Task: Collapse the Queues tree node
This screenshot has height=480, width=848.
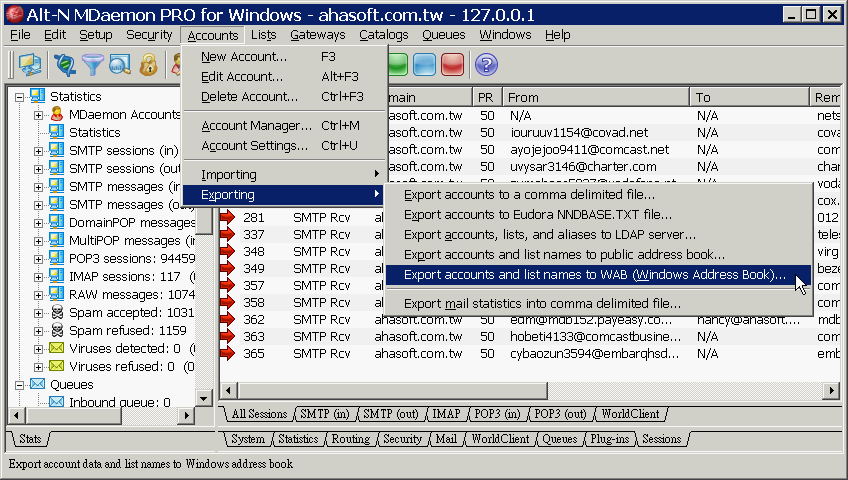Action: (x=19, y=385)
